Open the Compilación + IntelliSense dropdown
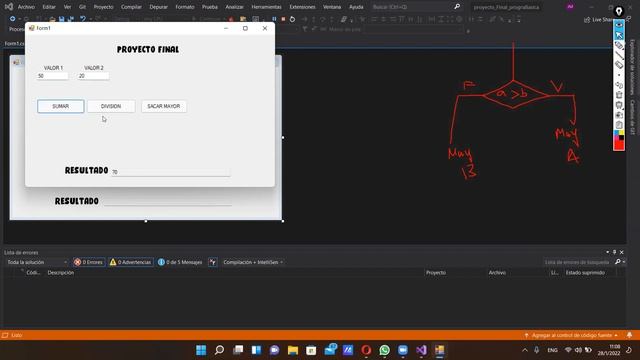 click(x=253, y=262)
